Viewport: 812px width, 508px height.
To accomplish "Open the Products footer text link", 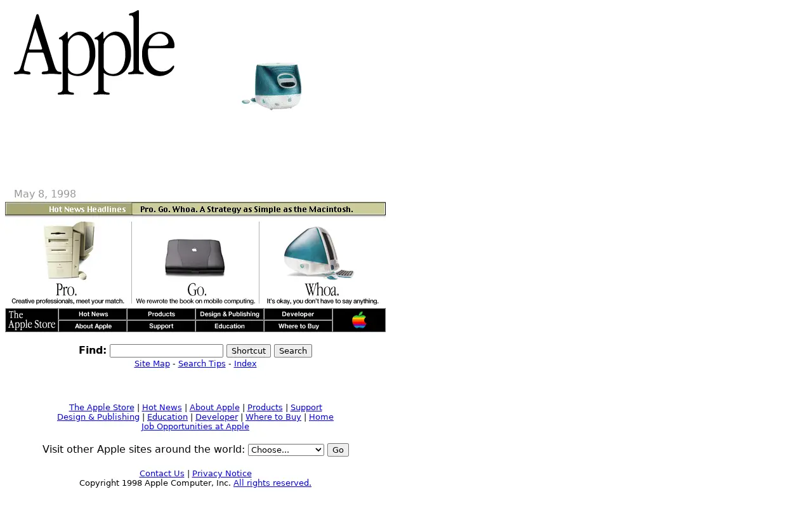I will [x=265, y=408].
